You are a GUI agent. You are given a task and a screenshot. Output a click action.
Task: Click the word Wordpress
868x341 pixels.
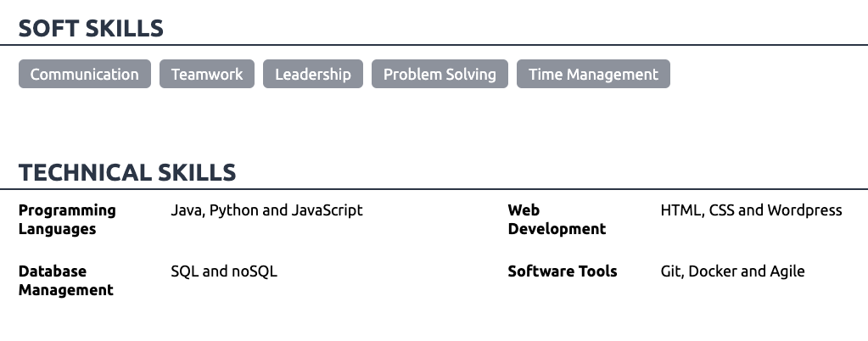pos(804,210)
